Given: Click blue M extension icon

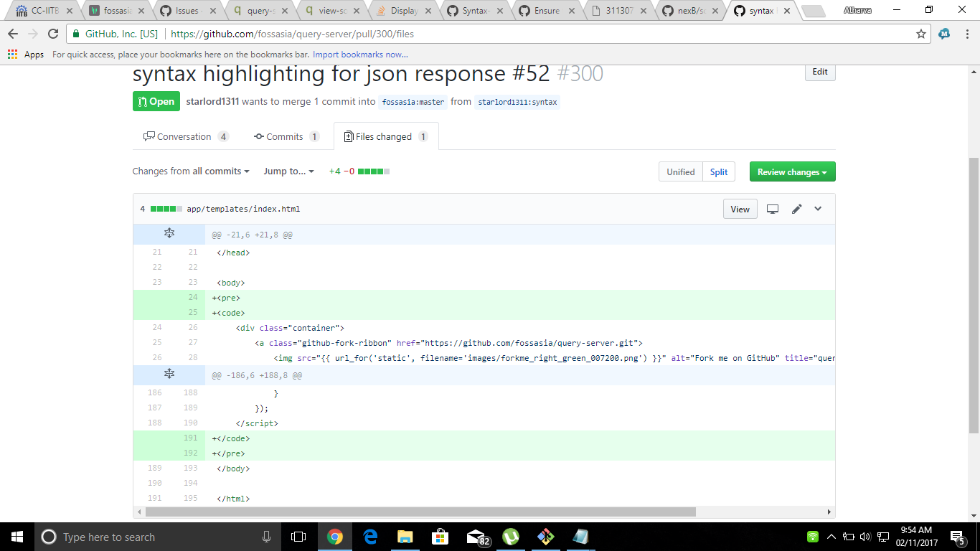Looking at the screenshot, I should [x=945, y=34].
